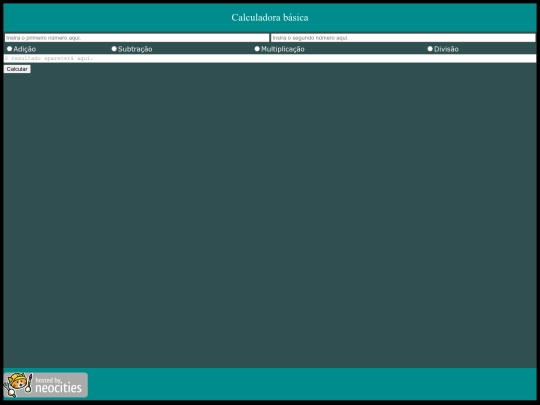
Task: Click the Calculadora básica title
Action: click(270, 18)
